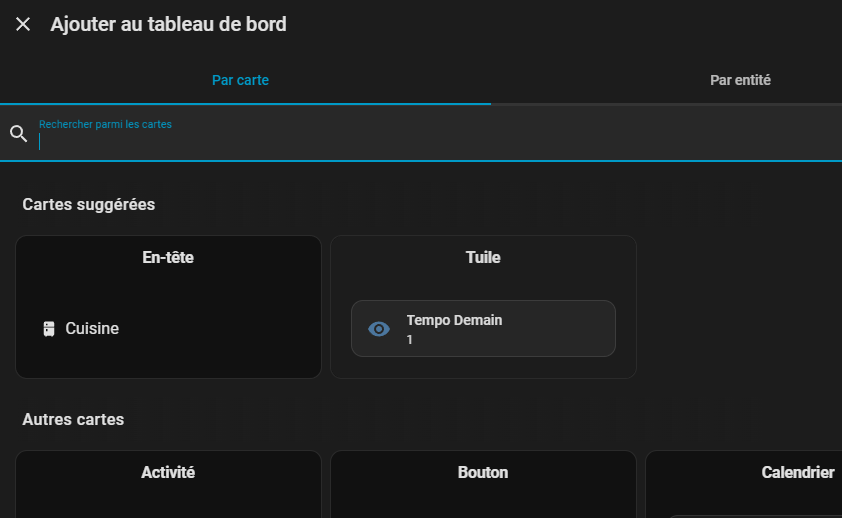
Task: Click the Rechercher parmi les cartes floating label
Action: (105, 124)
